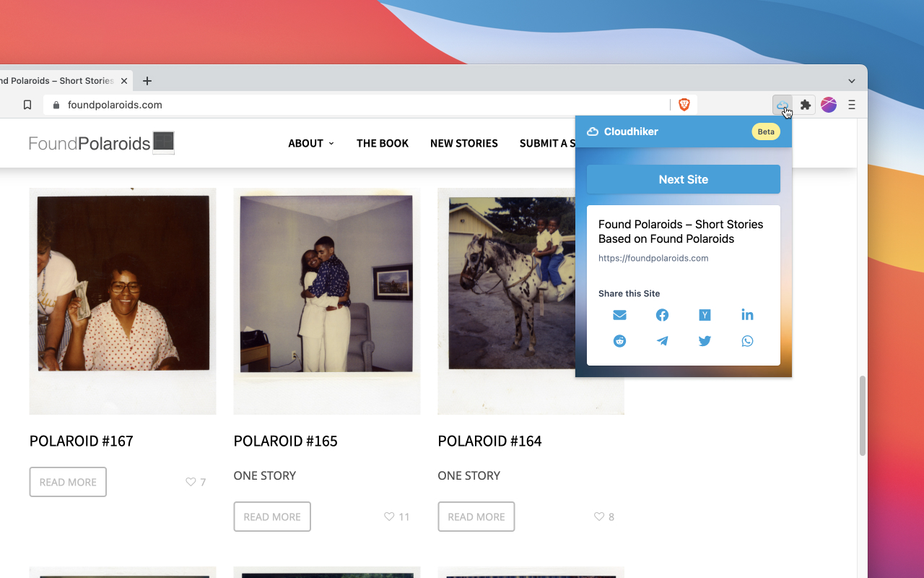
Task: Open the WhatsApp share icon
Action: pos(747,340)
